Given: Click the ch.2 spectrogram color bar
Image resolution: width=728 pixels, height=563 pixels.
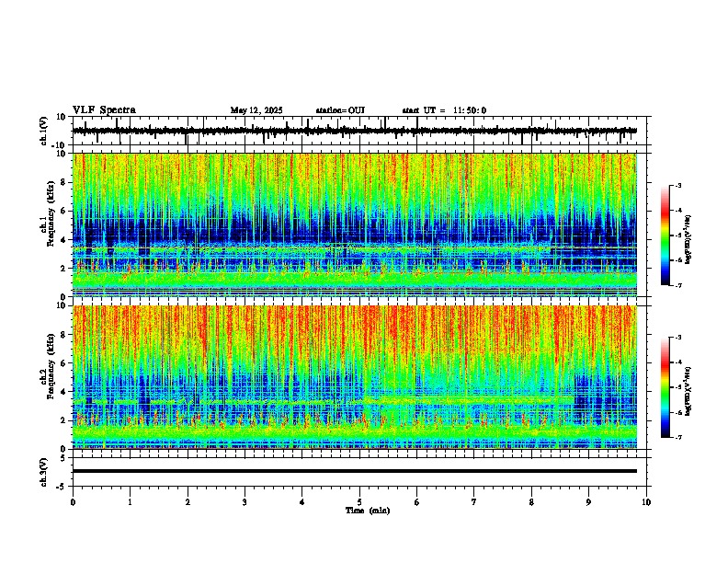Looking at the screenshot, I should (665, 387).
